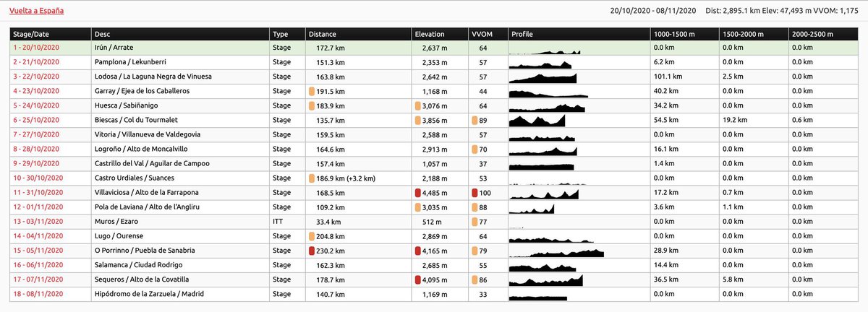This screenshot has width=868, height=312.
Task: Open stage 3 - 22/10/2020 link
Action: click(36, 77)
